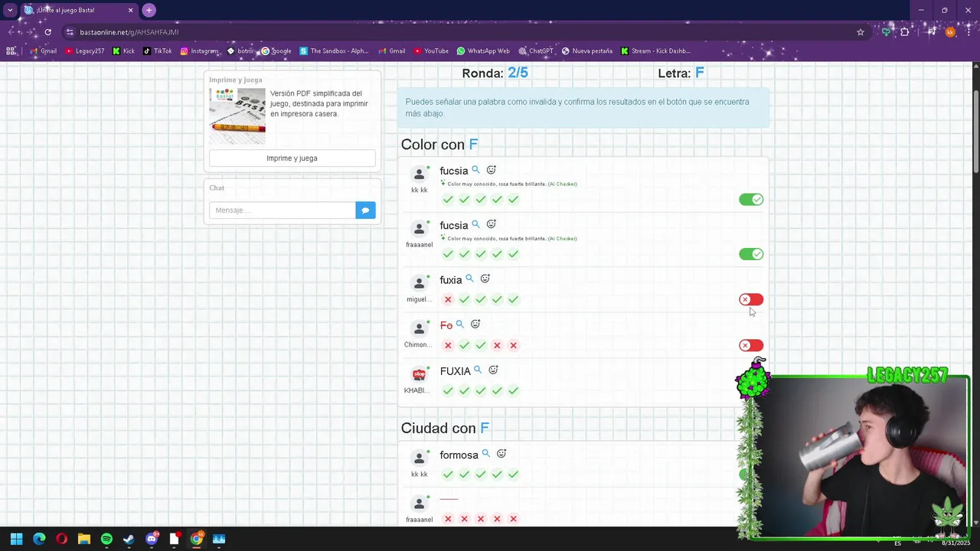Switch to the ¡Únete al juego Basta! tab
Image resolution: width=980 pixels, height=551 pixels.
click(x=77, y=10)
